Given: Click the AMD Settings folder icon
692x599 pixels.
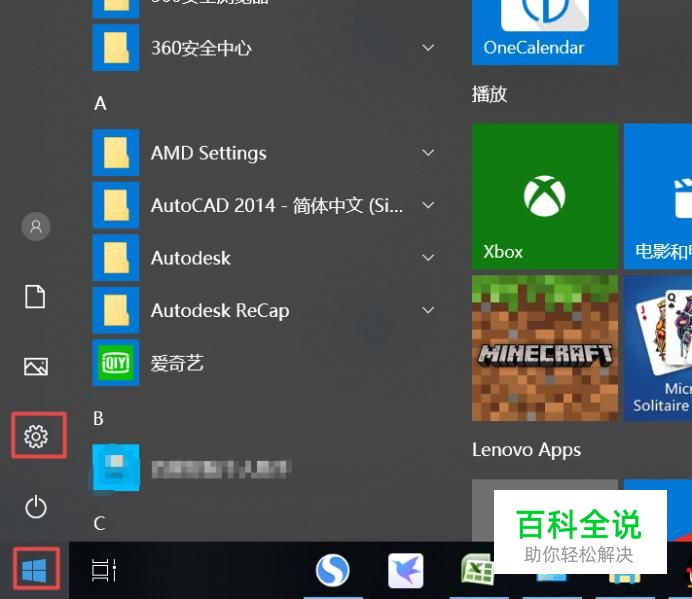Looking at the screenshot, I should [116, 152].
